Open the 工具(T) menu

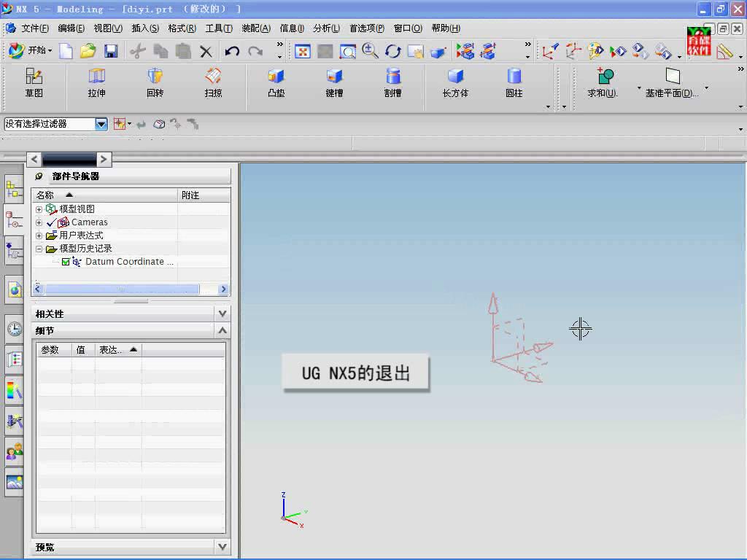coord(219,28)
